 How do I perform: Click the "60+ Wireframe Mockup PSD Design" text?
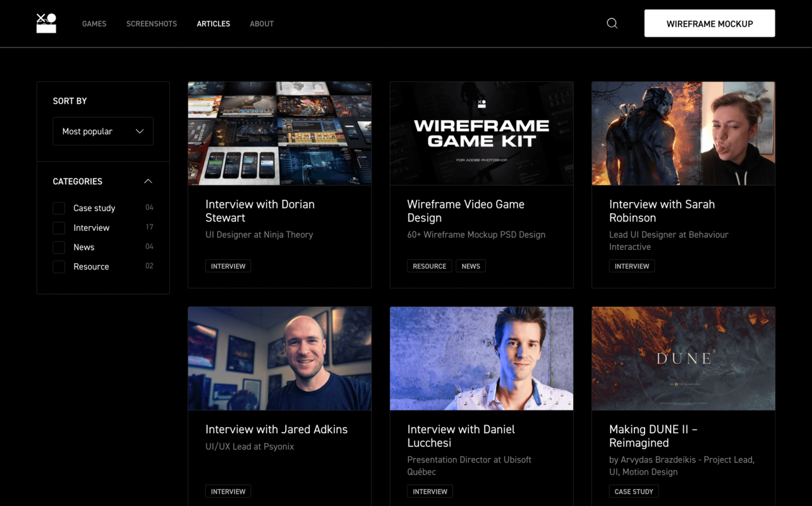(x=476, y=235)
